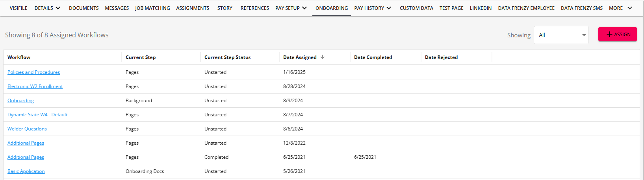Click the Dynamic State W4 - Default link
Image resolution: width=644 pixels, height=180 pixels.
point(37,115)
